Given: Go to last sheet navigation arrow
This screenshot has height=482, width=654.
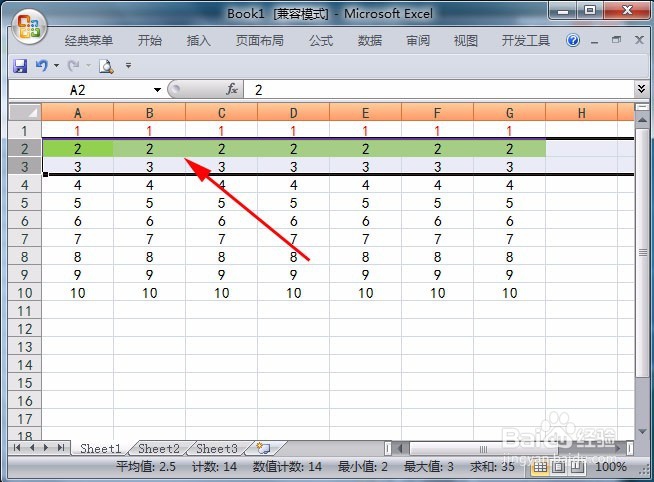Looking at the screenshot, I should (x=61, y=448).
